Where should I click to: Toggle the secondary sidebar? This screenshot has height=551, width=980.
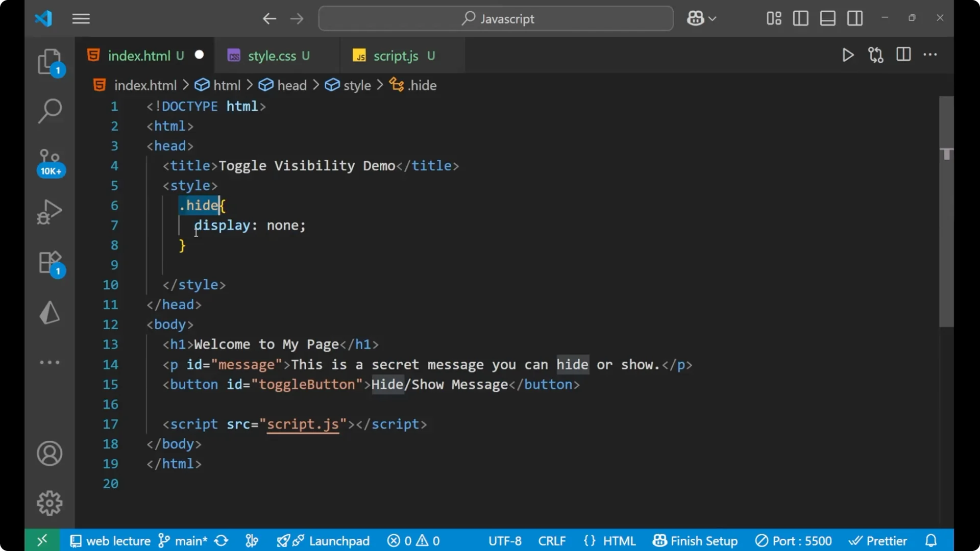click(855, 18)
